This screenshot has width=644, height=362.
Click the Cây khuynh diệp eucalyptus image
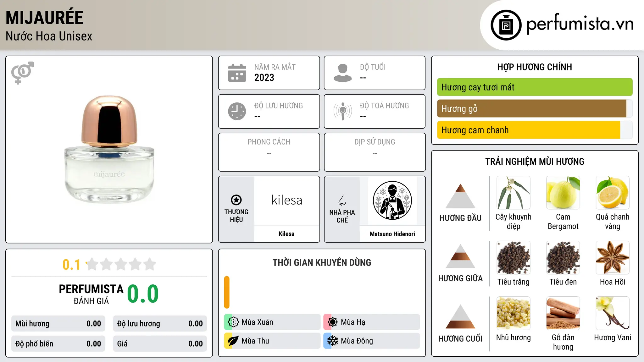pos(513,193)
